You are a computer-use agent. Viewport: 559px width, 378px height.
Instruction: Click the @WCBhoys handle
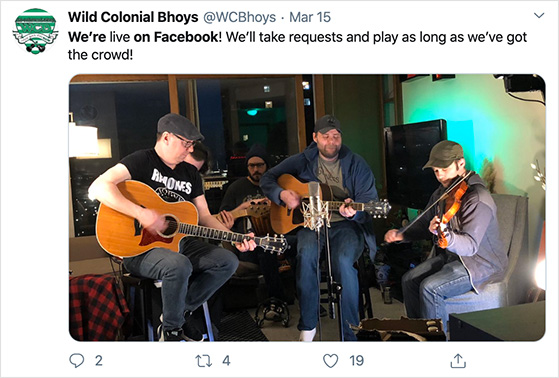coord(239,17)
